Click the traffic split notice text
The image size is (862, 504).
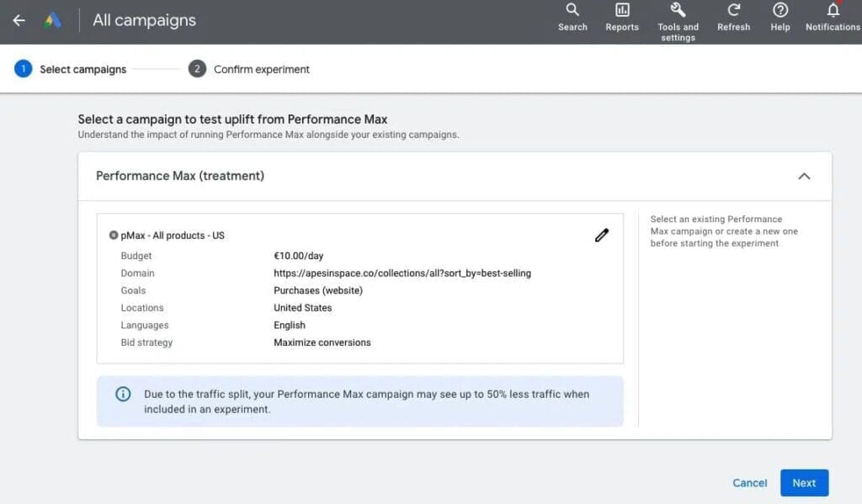pos(367,402)
